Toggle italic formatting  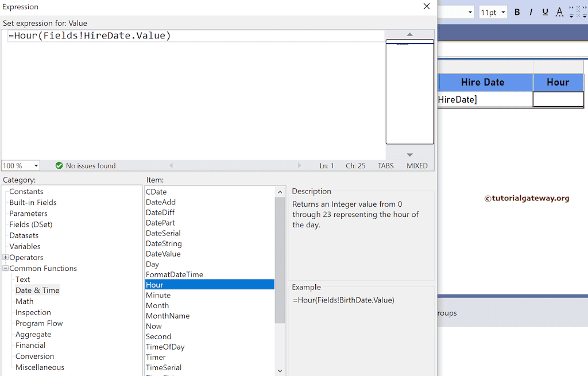click(x=531, y=11)
